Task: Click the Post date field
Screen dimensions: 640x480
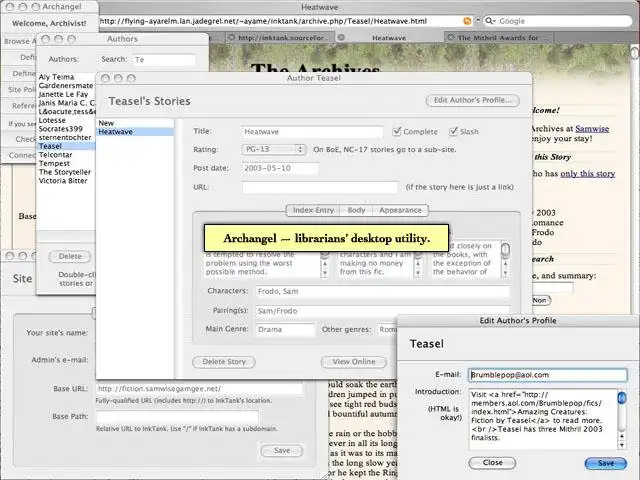Action: click(280, 168)
